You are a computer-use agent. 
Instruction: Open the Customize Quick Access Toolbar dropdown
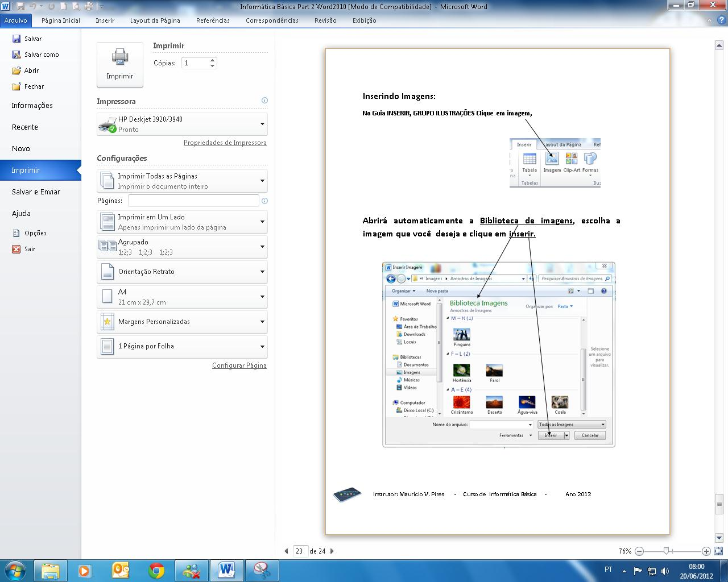[x=101, y=7]
